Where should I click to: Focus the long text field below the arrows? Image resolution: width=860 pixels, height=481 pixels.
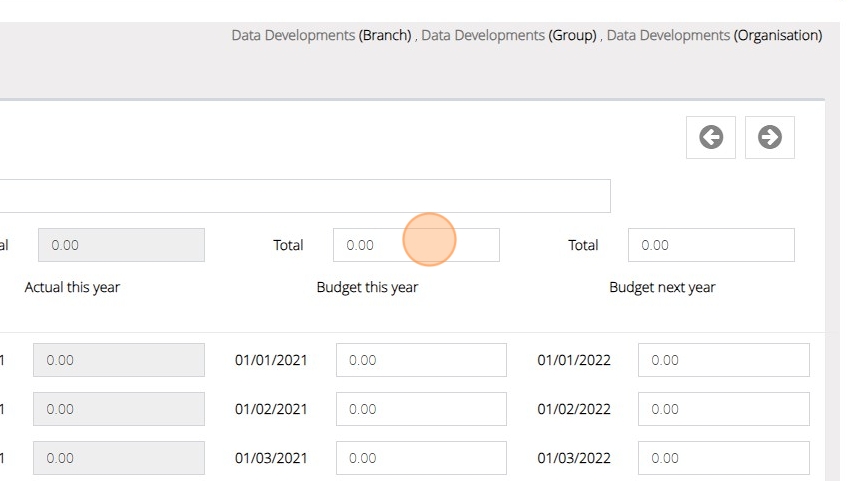[x=300, y=196]
